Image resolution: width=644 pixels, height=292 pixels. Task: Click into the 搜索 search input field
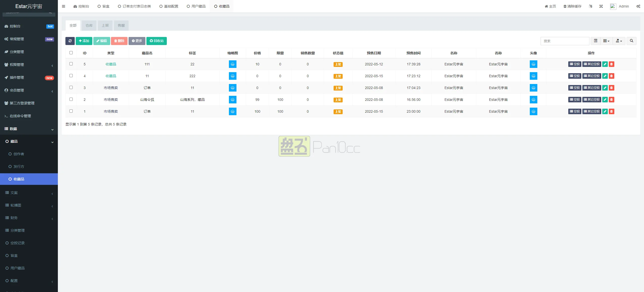(x=565, y=41)
